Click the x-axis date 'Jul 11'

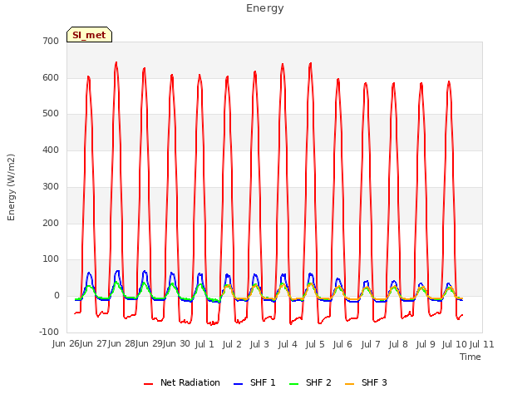coord(482,344)
